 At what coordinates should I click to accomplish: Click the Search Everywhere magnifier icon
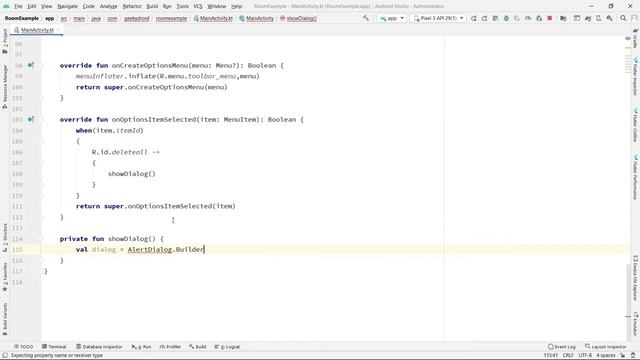pos(623,18)
